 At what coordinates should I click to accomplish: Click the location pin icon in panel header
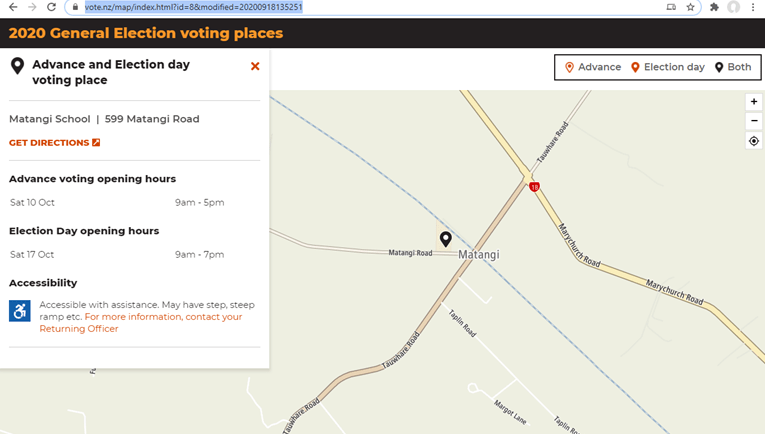tap(17, 66)
